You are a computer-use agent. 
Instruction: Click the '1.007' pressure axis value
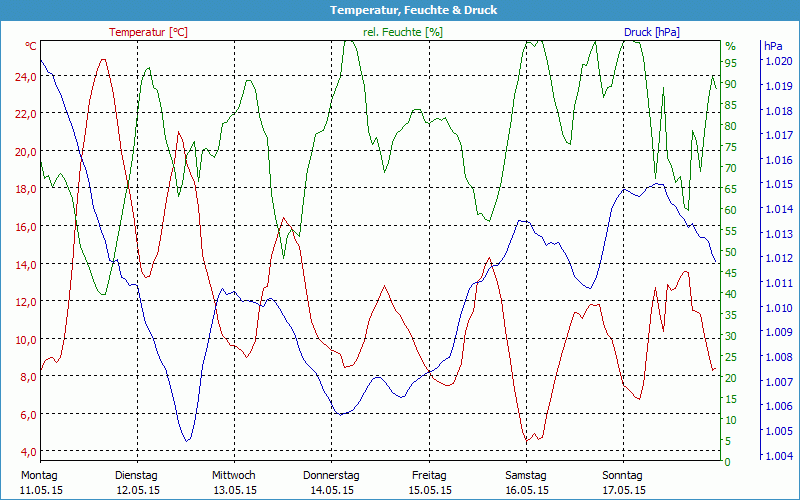coord(777,382)
